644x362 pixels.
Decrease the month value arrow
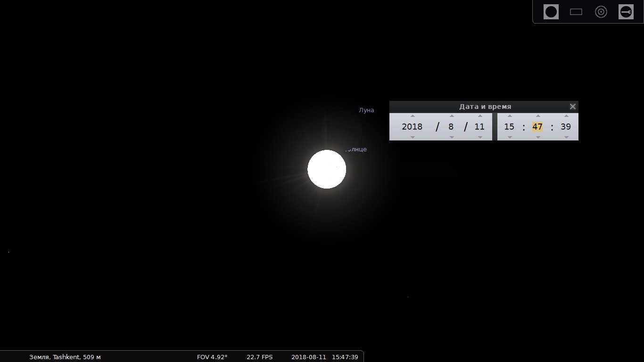(x=452, y=137)
